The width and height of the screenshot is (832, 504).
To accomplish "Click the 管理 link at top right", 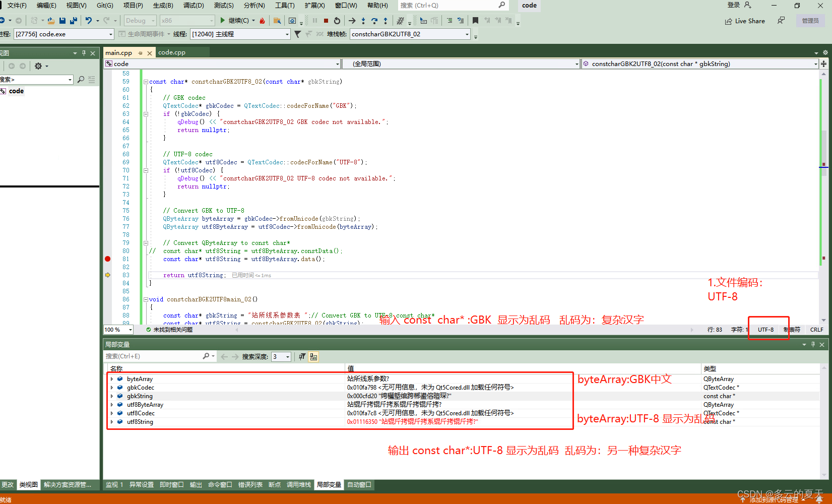I will pos(810,21).
